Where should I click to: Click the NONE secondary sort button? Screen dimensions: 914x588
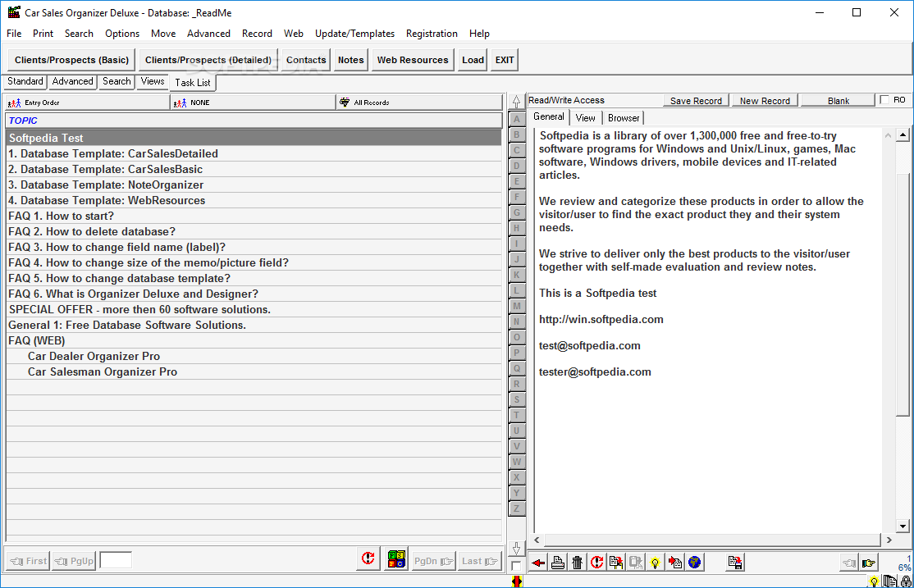pos(253,103)
